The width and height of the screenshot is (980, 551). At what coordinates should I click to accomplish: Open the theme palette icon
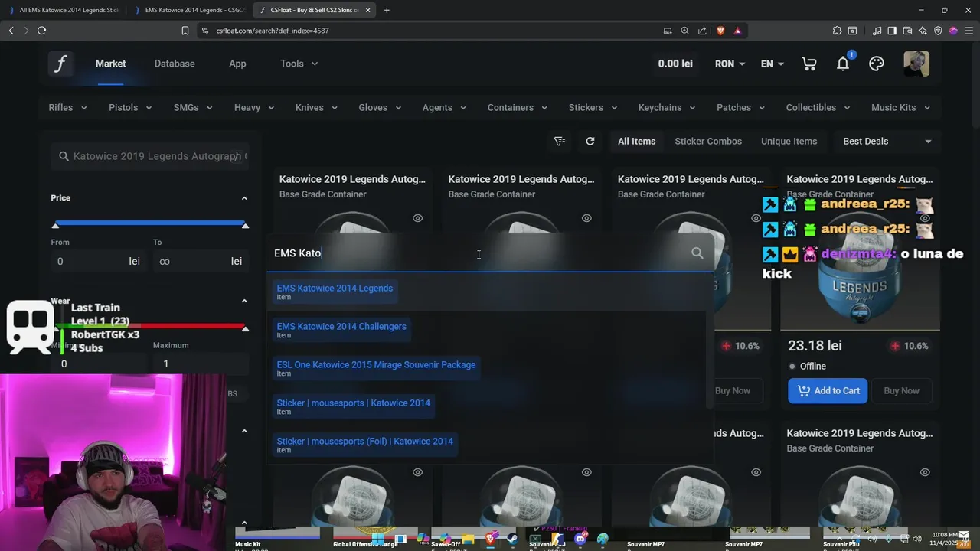(x=877, y=64)
